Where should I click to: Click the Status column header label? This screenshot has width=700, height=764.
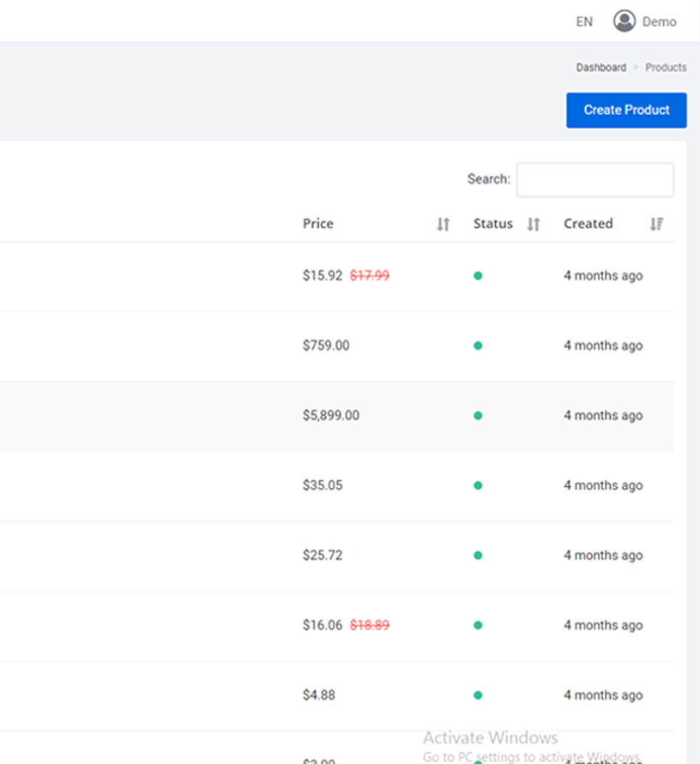coord(492,224)
